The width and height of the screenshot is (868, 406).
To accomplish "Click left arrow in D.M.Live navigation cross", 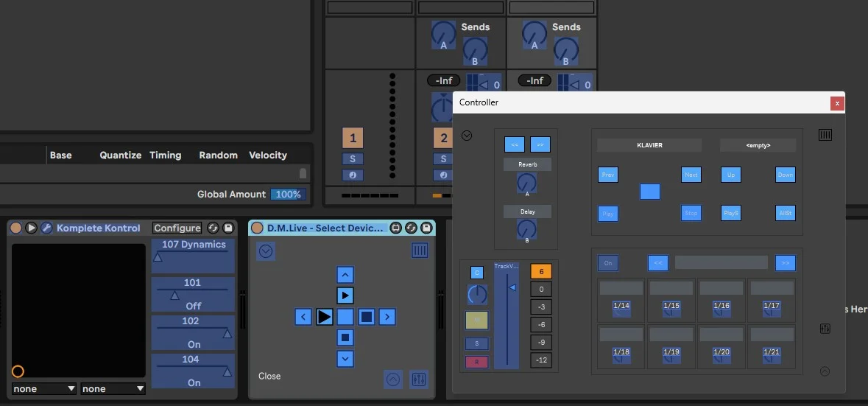I will click(x=303, y=317).
